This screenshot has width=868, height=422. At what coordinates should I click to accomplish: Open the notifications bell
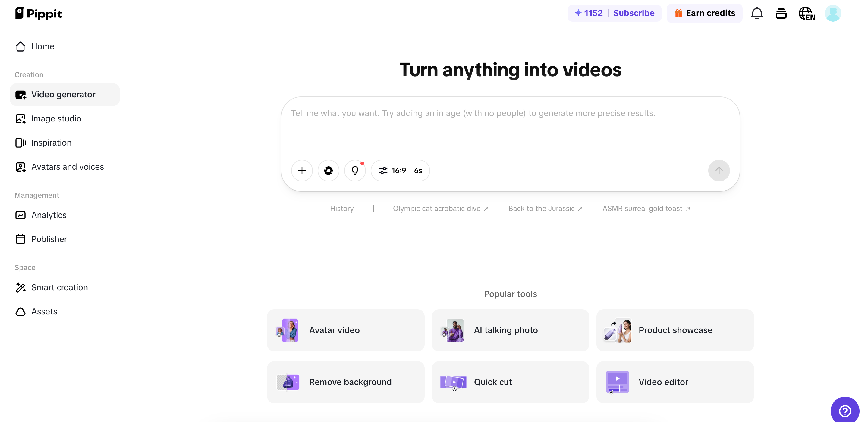pos(757,13)
